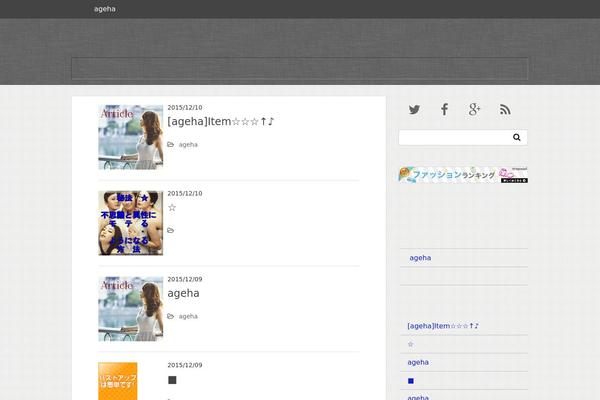Select ageha category under the [ageha]Item post
Viewport: 600px width, 400px height.
188,145
